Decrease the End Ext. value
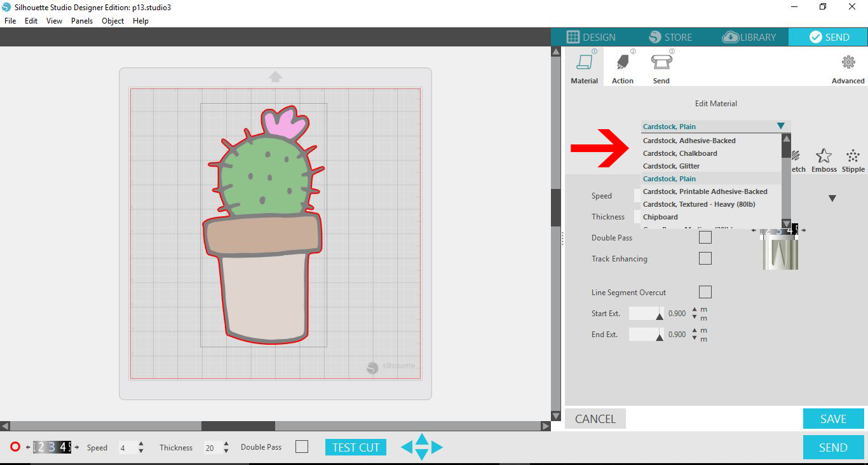 click(695, 338)
